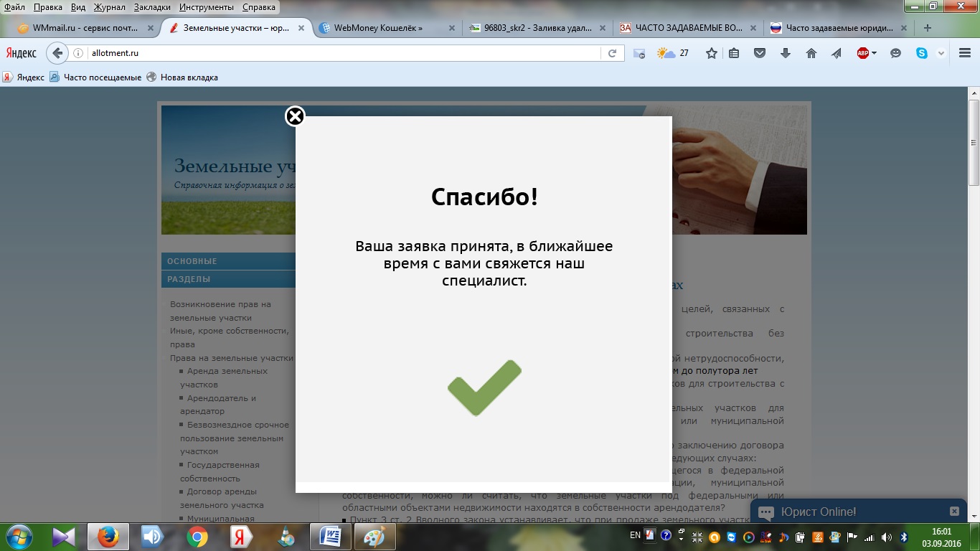Open VLC media player taskbar icon
The height and width of the screenshot is (551, 980).
(x=286, y=537)
